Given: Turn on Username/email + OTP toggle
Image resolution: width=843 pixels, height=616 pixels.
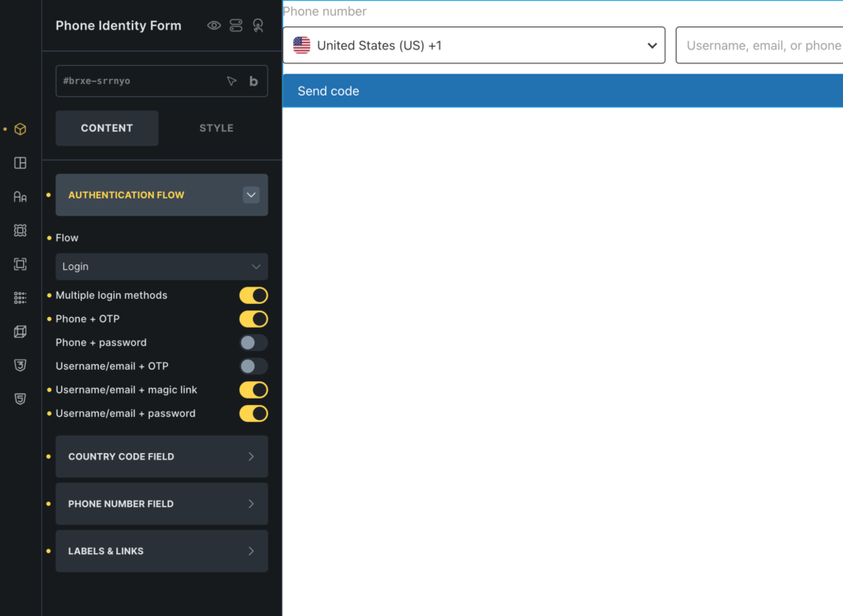Looking at the screenshot, I should pos(254,366).
